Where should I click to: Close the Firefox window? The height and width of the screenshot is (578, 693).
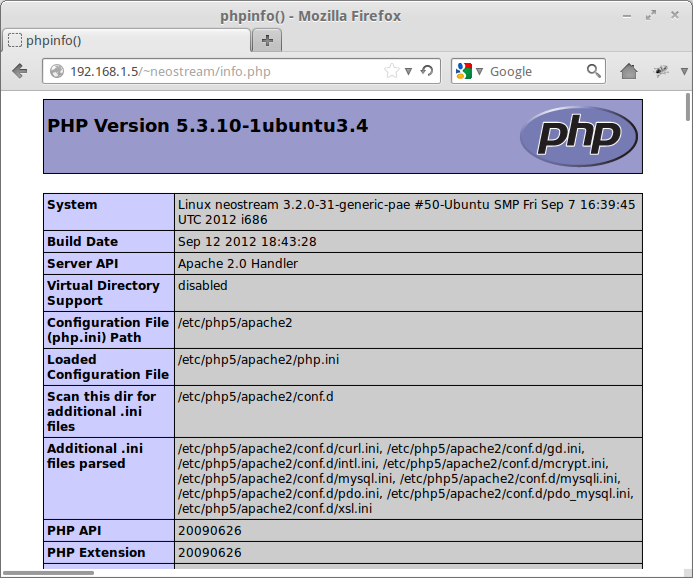(674, 15)
